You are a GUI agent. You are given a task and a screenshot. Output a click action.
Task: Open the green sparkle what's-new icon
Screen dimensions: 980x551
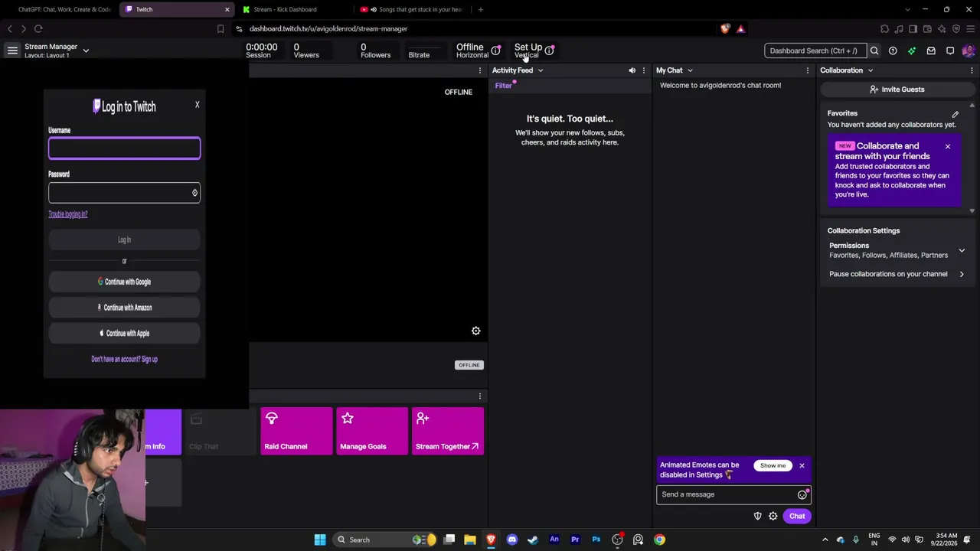coord(912,51)
